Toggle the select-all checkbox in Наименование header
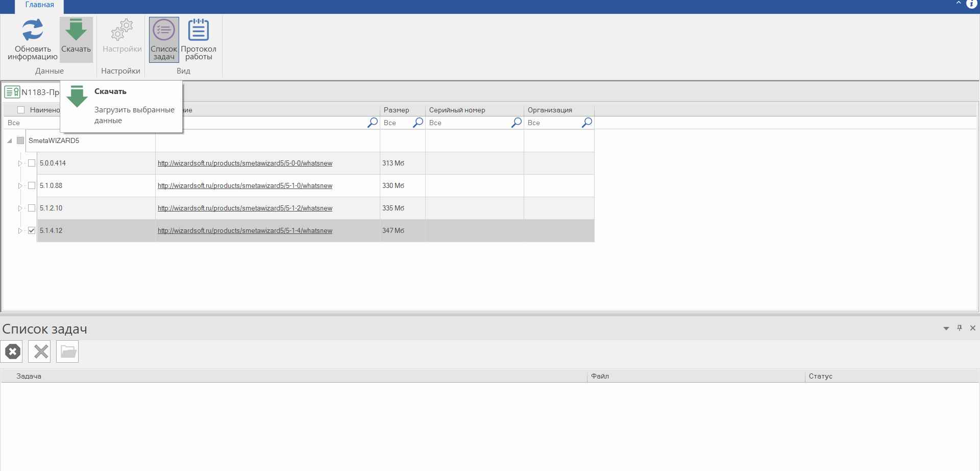The height and width of the screenshot is (471, 980). coord(21,110)
